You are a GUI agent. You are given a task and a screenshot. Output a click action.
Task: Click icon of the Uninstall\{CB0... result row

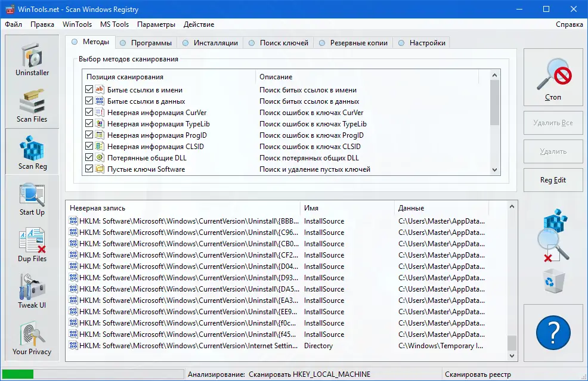pyautogui.click(x=73, y=243)
